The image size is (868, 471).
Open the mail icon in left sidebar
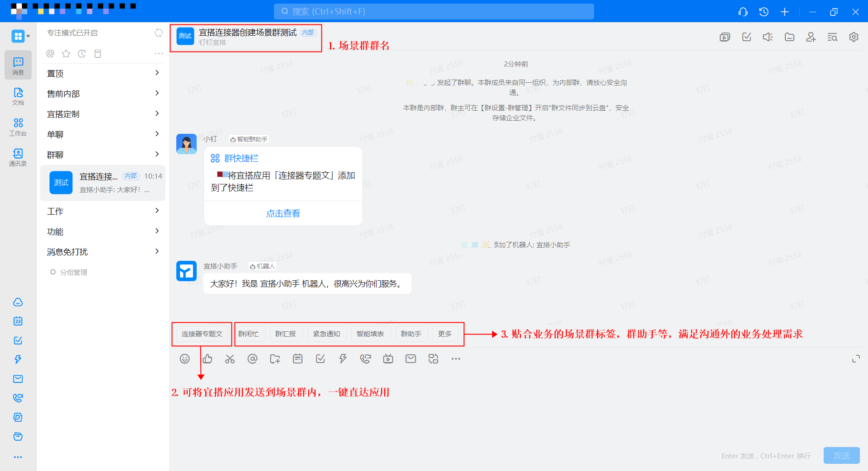18,379
